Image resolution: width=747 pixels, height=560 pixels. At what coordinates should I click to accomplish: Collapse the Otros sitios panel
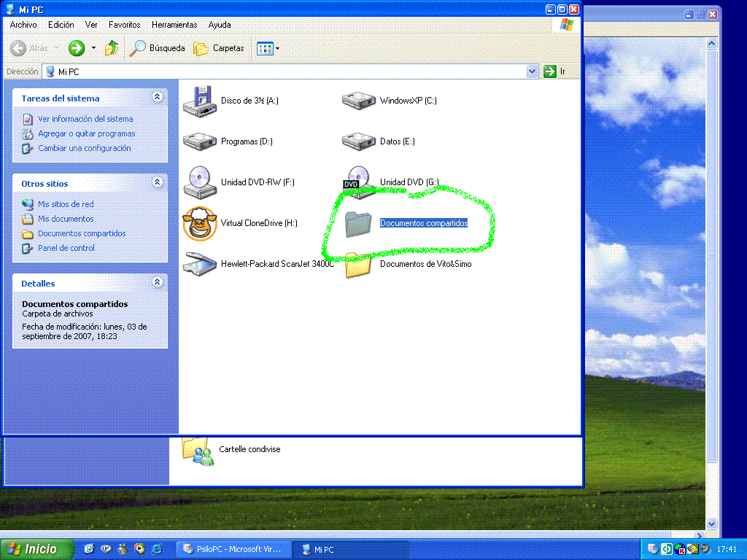pos(157,183)
